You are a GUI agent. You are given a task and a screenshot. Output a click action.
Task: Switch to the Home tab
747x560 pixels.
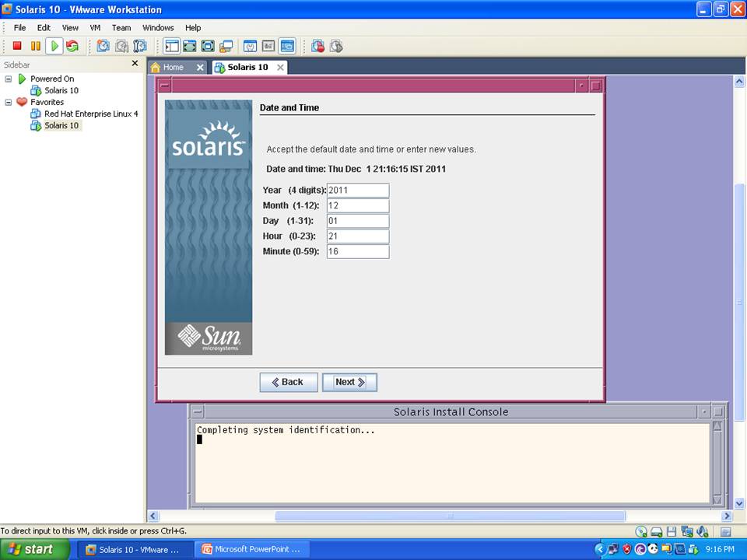[x=173, y=67]
